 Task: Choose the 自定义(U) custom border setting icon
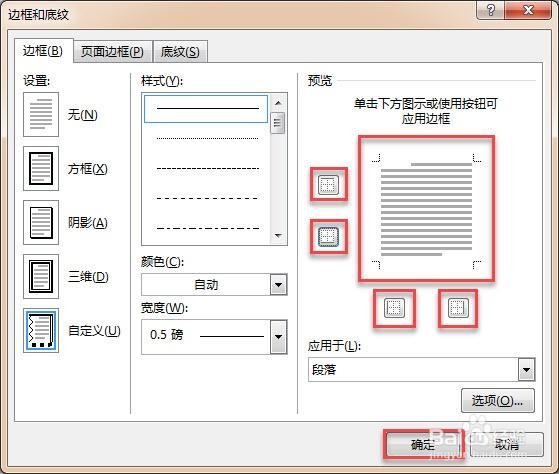coord(41,330)
